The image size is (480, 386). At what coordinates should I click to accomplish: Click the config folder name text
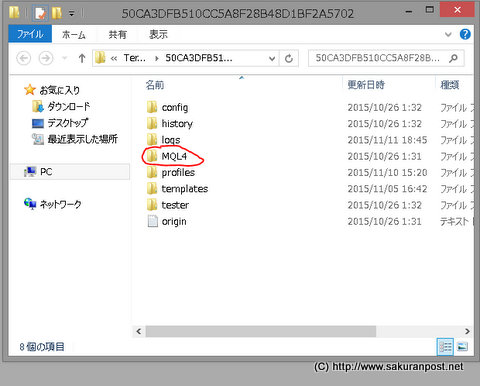click(x=175, y=107)
